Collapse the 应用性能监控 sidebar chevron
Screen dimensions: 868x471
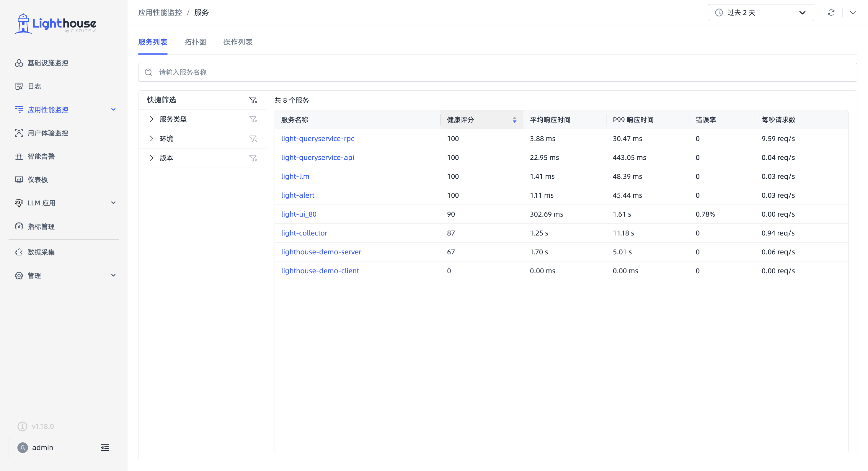point(113,109)
